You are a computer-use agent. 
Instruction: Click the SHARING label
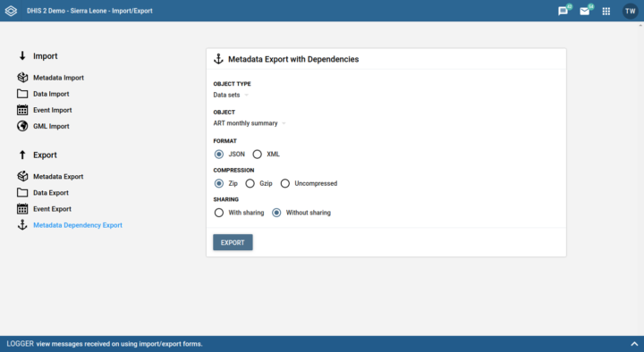coord(226,199)
